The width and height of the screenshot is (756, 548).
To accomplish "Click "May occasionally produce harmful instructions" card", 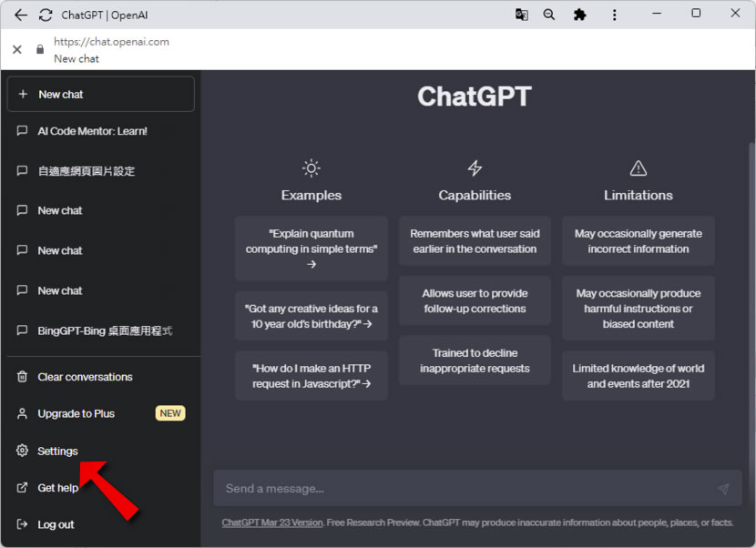I will pos(639,309).
